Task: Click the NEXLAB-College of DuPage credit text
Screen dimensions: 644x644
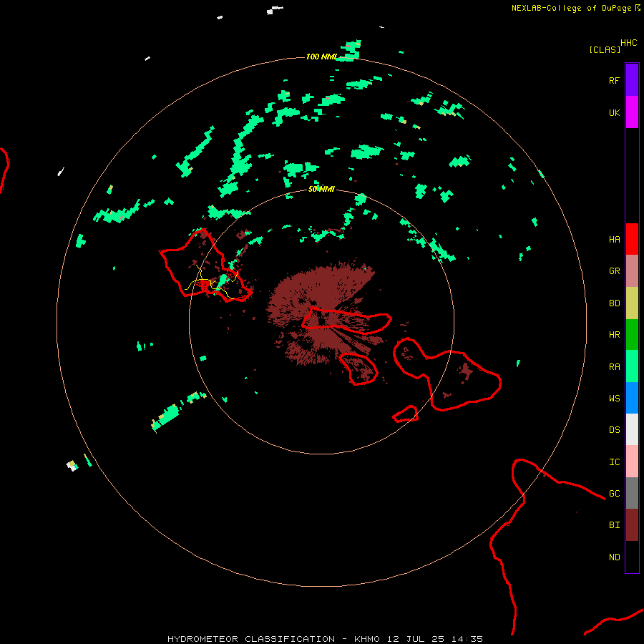Action: click(x=576, y=8)
